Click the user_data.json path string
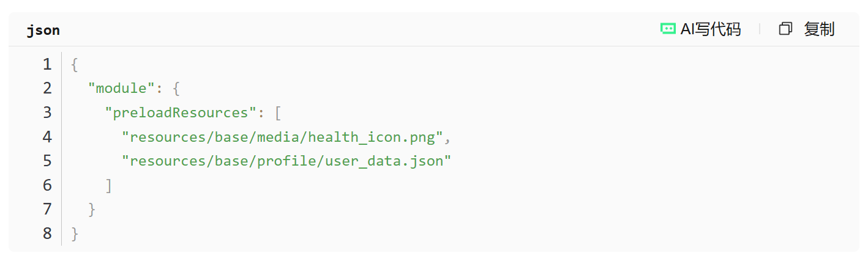868x264 pixels. click(286, 161)
